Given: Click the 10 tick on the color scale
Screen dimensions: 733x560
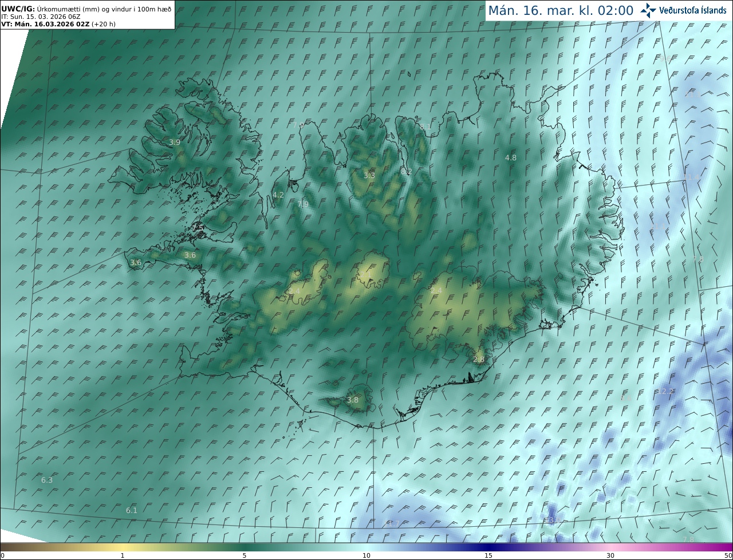Looking at the screenshot, I should 366,555.
